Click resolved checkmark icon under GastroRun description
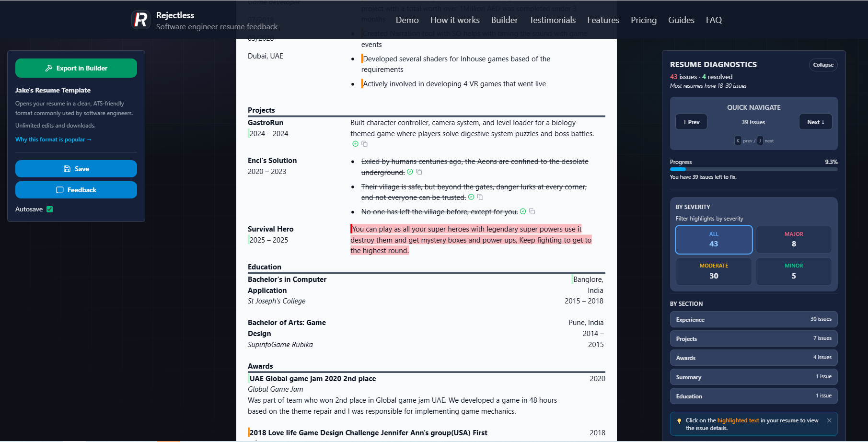The width and height of the screenshot is (868, 442). tap(355, 144)
